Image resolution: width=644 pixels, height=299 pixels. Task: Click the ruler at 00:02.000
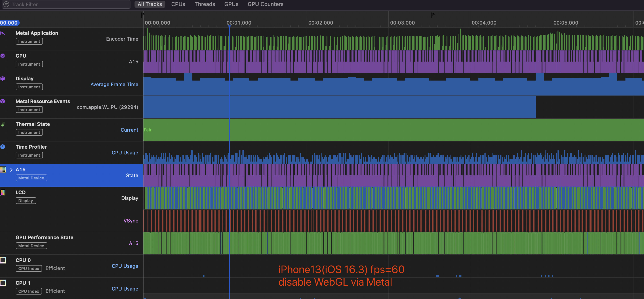[x=320, y=23]
